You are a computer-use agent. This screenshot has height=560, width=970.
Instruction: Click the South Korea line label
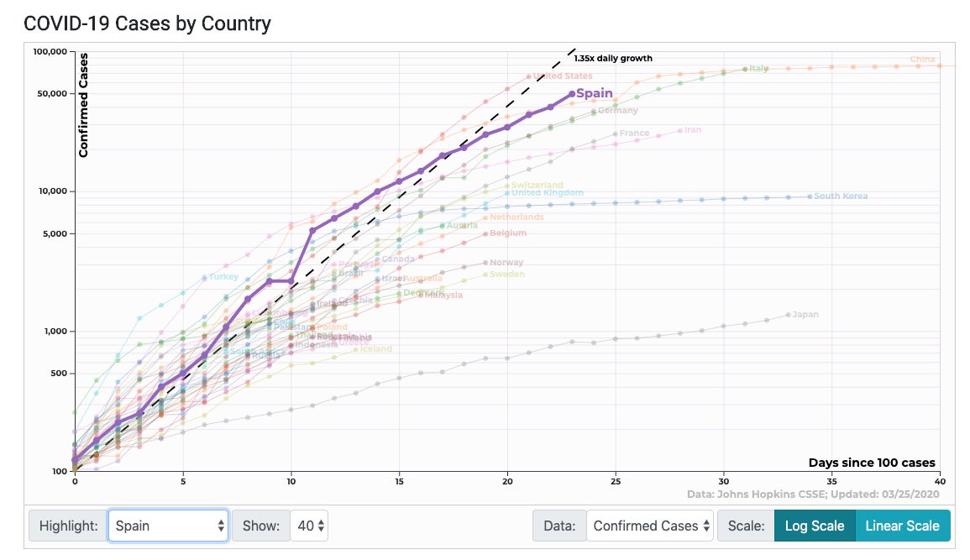pyautogui.click(x=841, y=196)
